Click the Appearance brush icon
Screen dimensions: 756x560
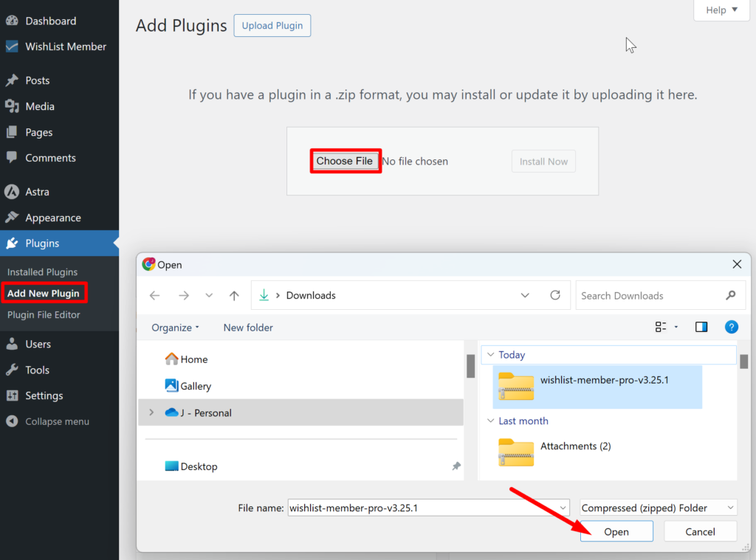click(x=12, y=218)
